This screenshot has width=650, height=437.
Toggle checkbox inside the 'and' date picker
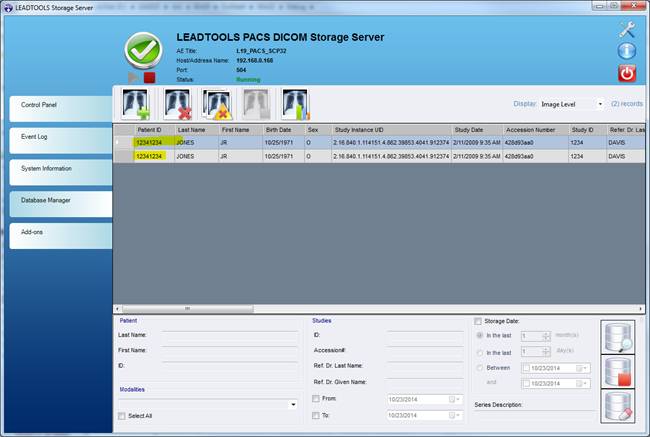tap(526, 384)
